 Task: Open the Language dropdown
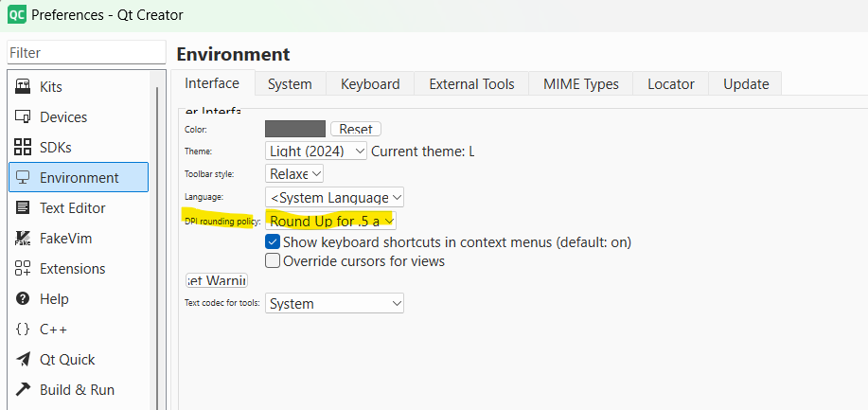tap(334, 197)
